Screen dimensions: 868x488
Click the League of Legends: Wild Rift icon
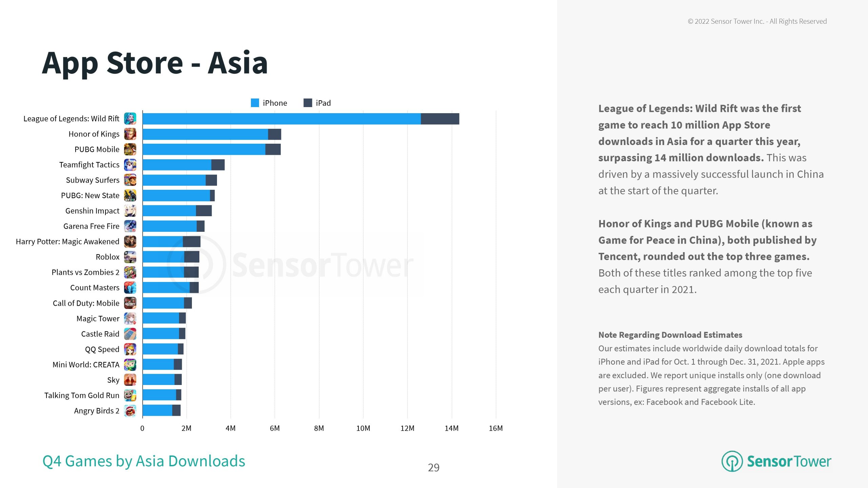coord(130,119)
